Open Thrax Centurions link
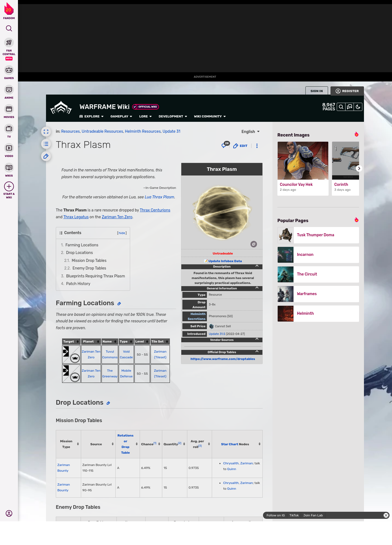This screenshot has width=392, height=545. pos(155,210)
